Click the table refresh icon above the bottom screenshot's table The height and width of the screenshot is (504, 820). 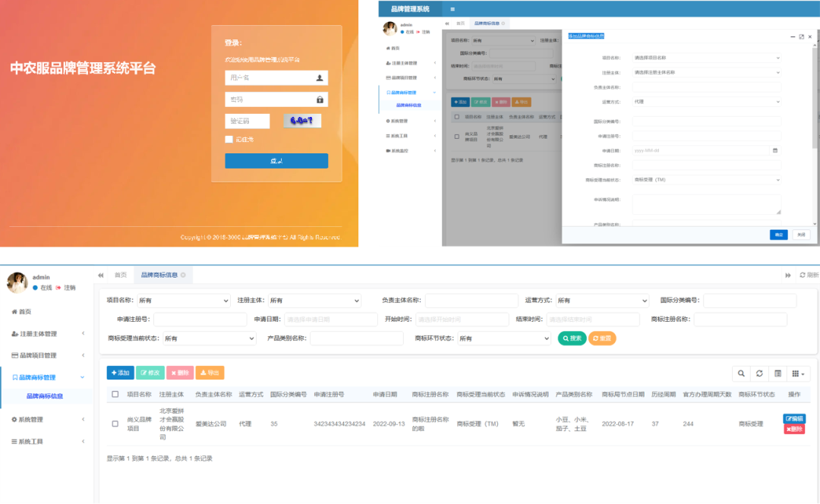tap(759, 373)
